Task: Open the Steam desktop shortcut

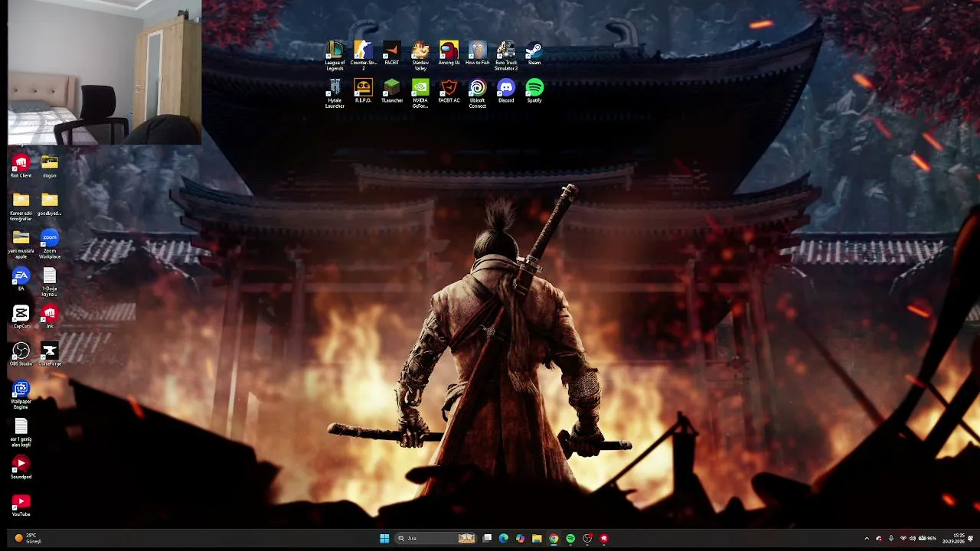Action: (534, 54)
